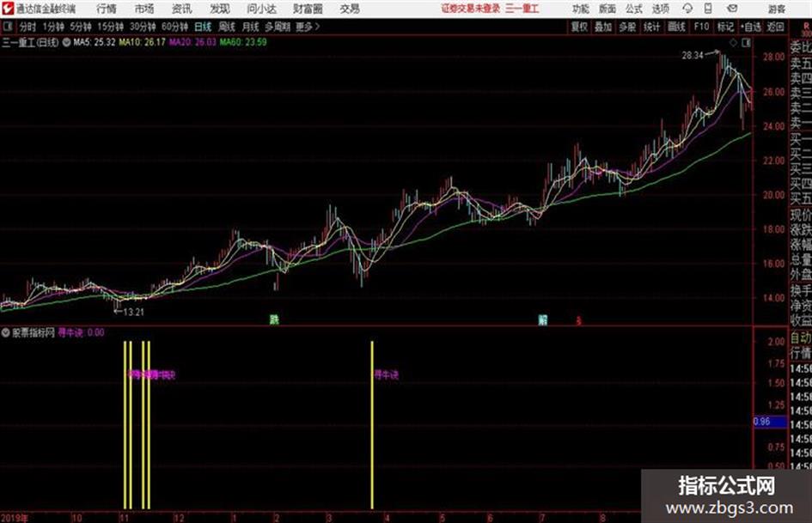Open 多周期 multi-period view
This screenshot has height=523, width=812.
(x=278, y=27)
